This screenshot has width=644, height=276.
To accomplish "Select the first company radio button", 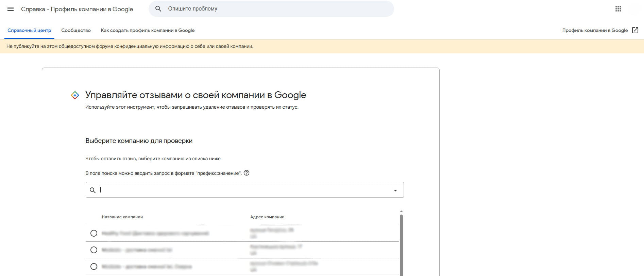I will (x=94, y=233).
